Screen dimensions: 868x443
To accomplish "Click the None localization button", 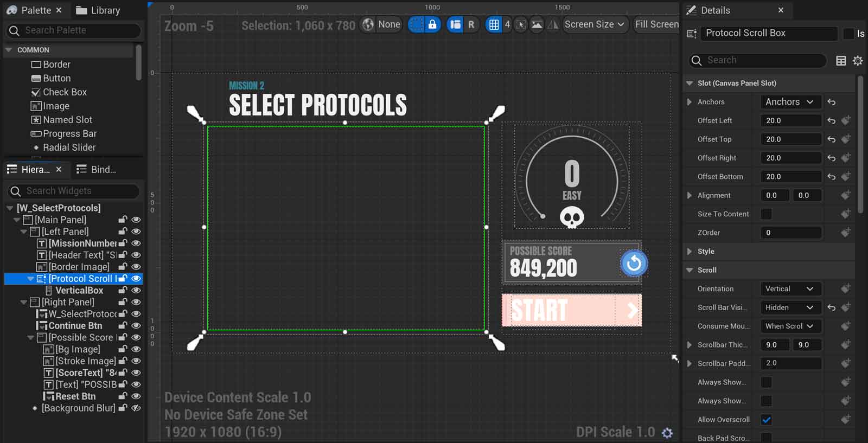I will click(x=389, y=24).
